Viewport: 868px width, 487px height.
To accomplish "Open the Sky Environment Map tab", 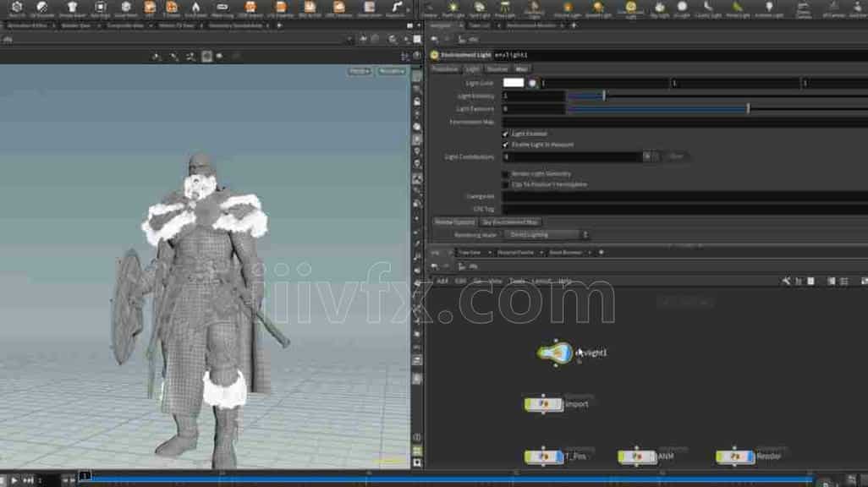I will [x=510, y=222].
